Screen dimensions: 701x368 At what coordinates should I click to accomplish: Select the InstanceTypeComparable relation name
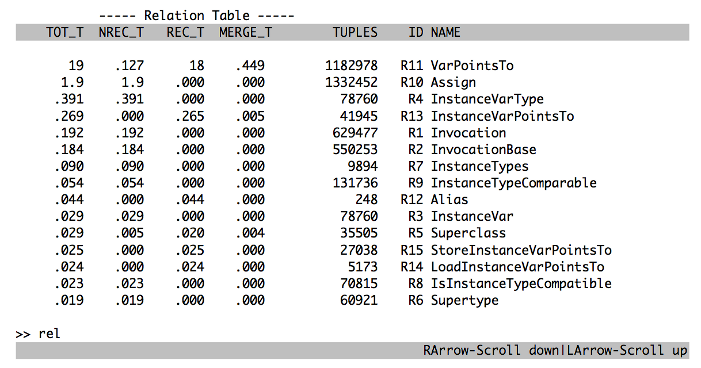[514, 183]
